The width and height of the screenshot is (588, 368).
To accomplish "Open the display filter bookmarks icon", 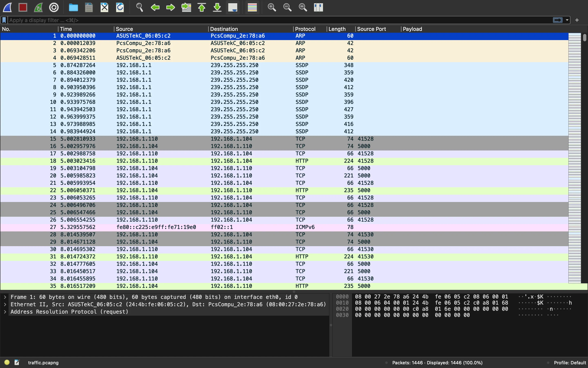I will click(x=4, y=20).
